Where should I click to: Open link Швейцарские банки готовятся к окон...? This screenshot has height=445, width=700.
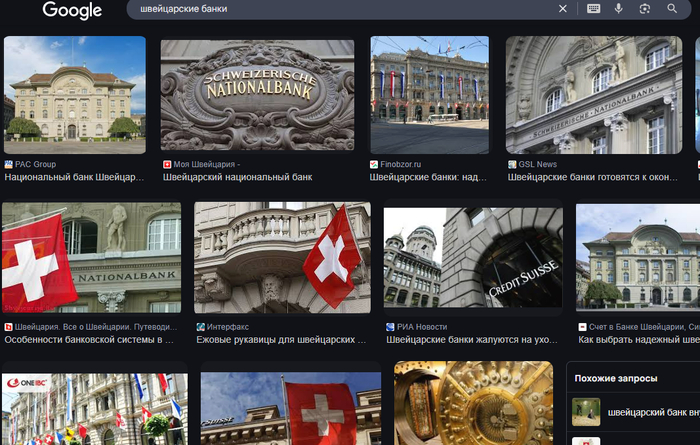[592, 177]
